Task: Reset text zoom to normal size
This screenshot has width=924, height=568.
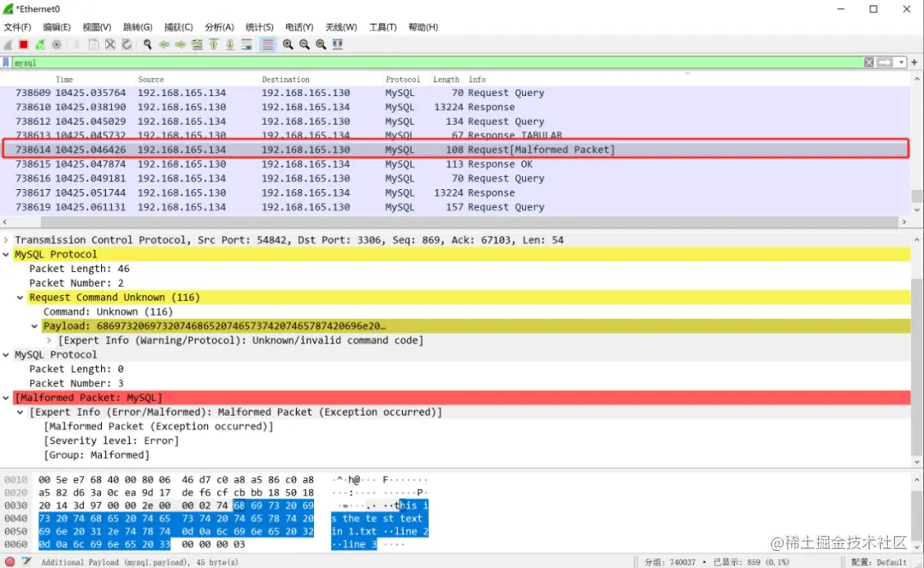Action: click(x=321, y=44)
